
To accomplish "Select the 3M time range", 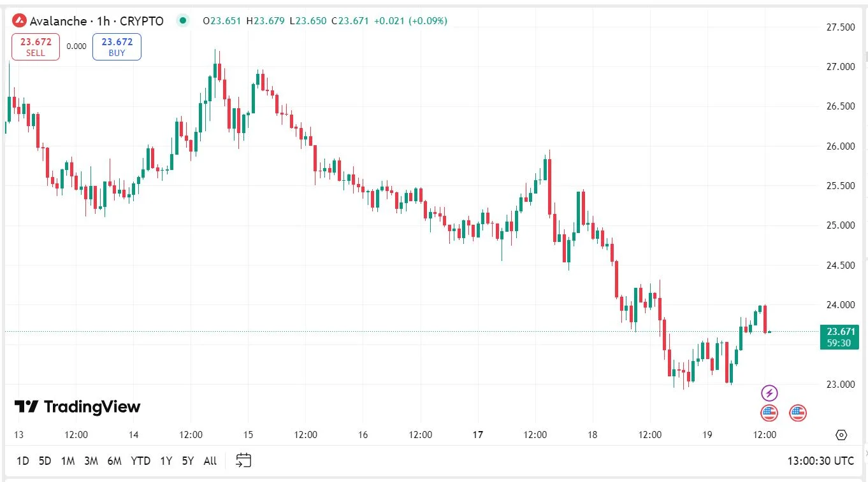I will (x=91, y=461).
